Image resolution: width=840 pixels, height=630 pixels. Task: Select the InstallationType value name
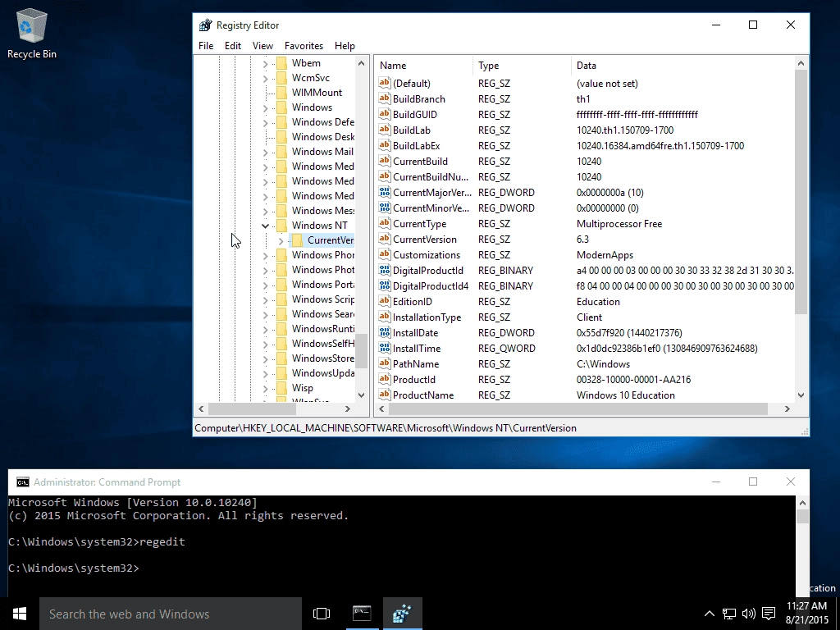point(427,317)
